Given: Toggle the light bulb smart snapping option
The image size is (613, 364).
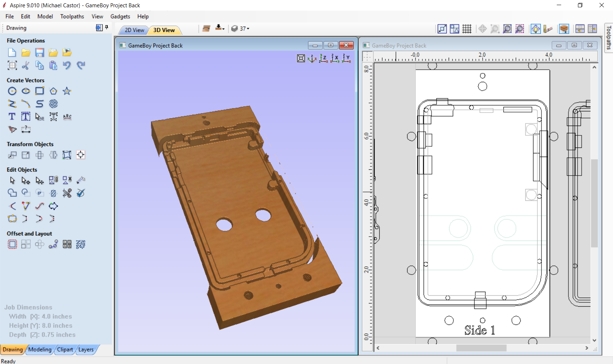Looking at the screenshot, I should click(x=536, y=29).
